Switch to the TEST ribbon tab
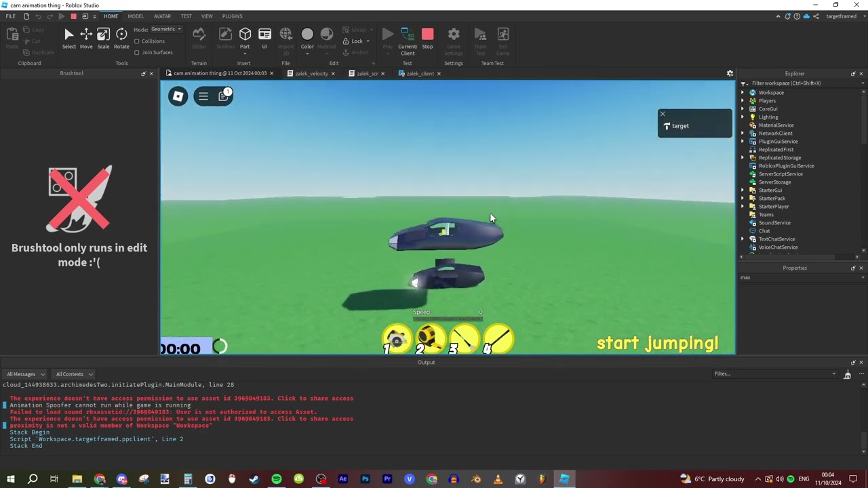This screenshot has height=488, width=868. point(186,16)
